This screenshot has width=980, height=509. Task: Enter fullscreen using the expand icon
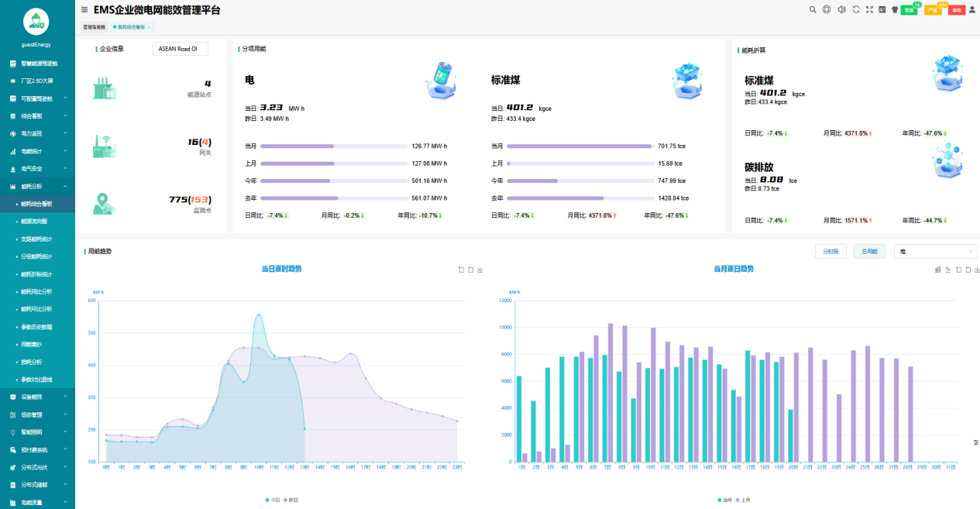tap(869, 10)
